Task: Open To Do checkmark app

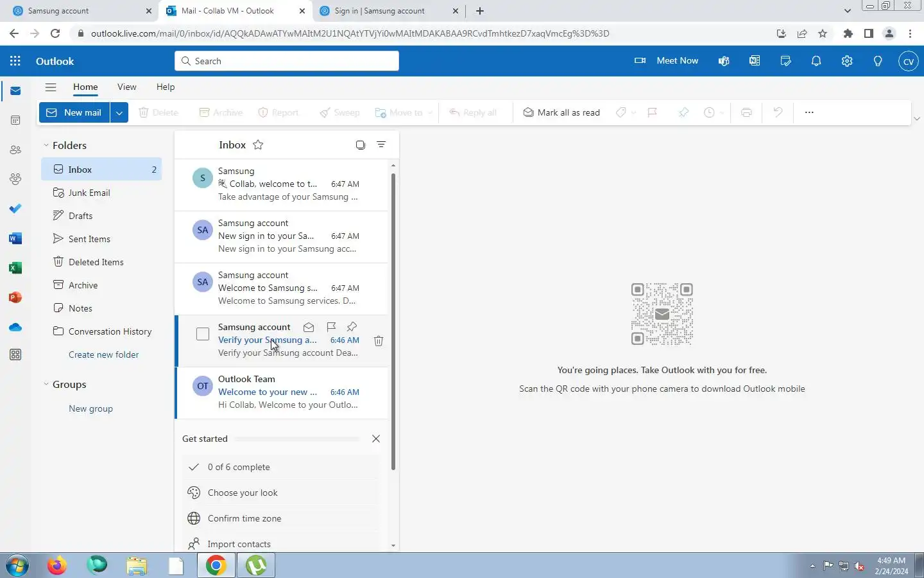Action: (x=15, y=209)
